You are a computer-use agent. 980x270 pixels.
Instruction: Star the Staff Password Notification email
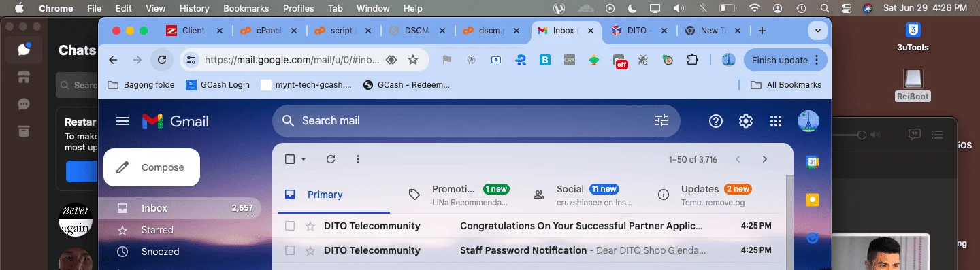tap(310, 250)
